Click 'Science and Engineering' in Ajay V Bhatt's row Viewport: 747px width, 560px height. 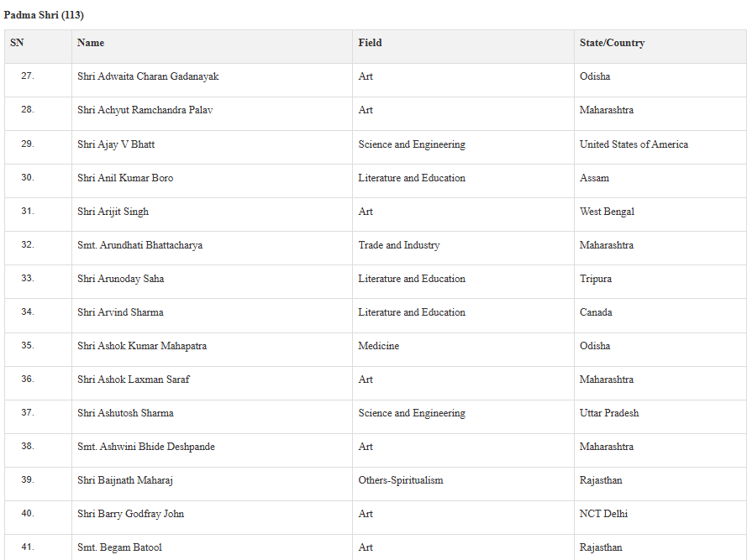point(412,144)
